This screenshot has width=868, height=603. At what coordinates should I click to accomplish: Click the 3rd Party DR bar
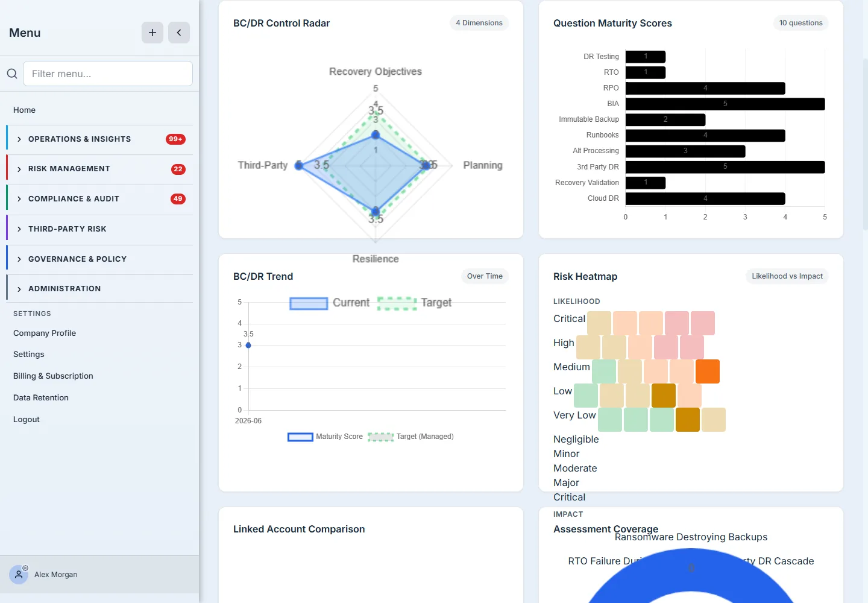(725, 167)
